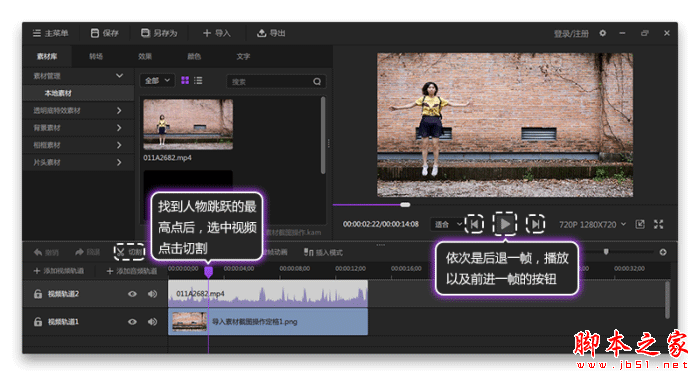This screenshot has height=376, width=700.
Task: Mute 视频轨道1 speaker icon
Action: (x=152, y=322)
